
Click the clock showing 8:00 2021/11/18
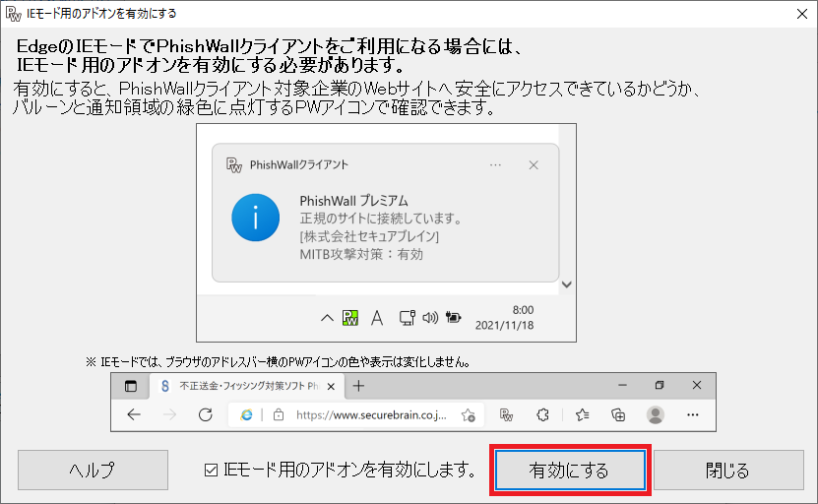[x=504, y=317]
